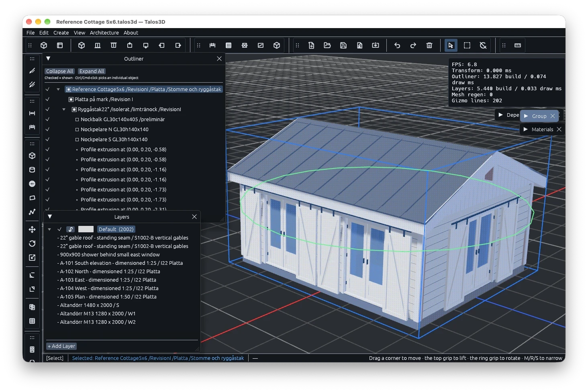Screen dimensions: 588x392
Task: Collapse the Layers panel triangle
Action: click(50, 217)
